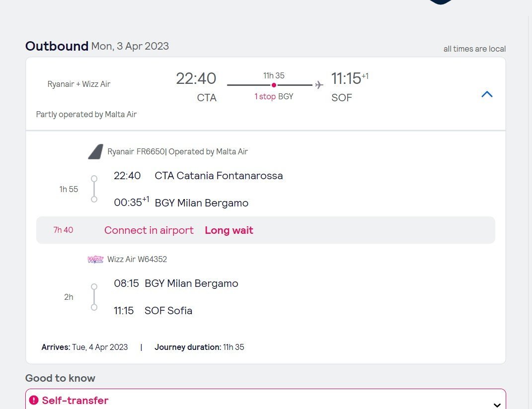Image resolution: width=532 pixels, height=409 pixels.
Task: Click "Partly operated by Malta Air" note
Action: click(x=86, y=115)
